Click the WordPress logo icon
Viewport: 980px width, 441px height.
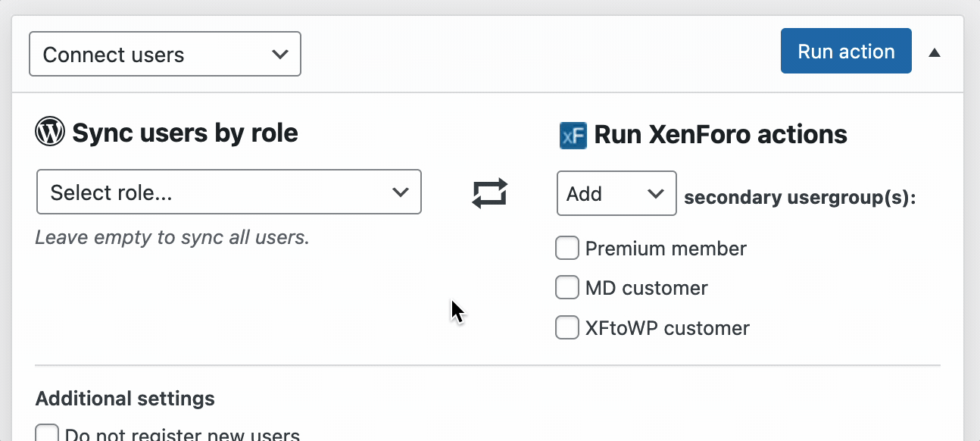click(50, 133)
